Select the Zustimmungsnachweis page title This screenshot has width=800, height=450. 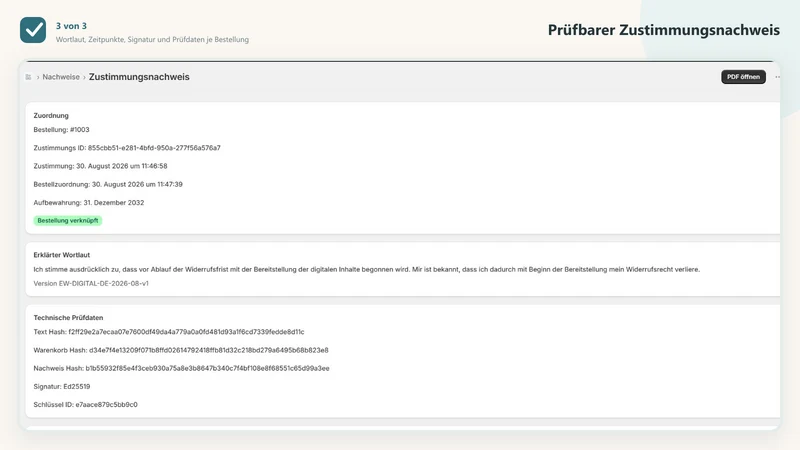pos(139,77)
